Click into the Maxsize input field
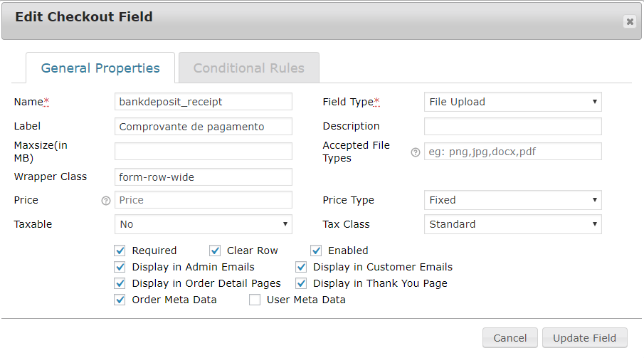This screenshot has width=644, height=358. click(x=203, y=151)
